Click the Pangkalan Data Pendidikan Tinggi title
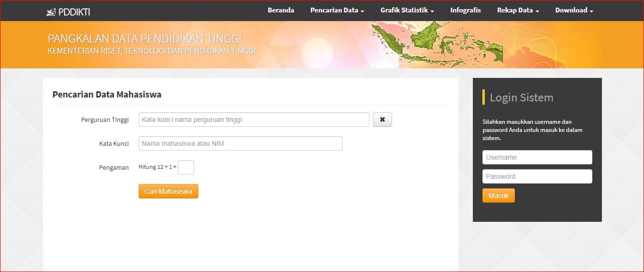Screen dimensions: 644x272 point(144,39)
